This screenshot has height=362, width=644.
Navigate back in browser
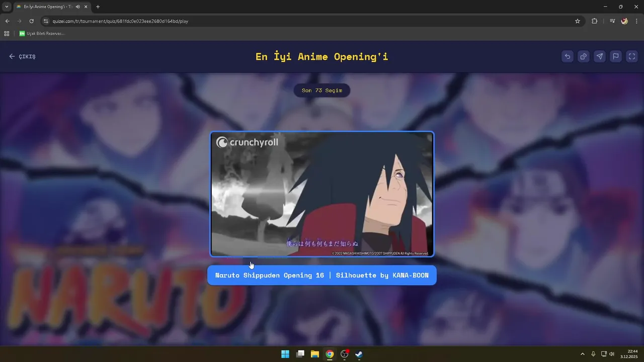tap(7, 21)
